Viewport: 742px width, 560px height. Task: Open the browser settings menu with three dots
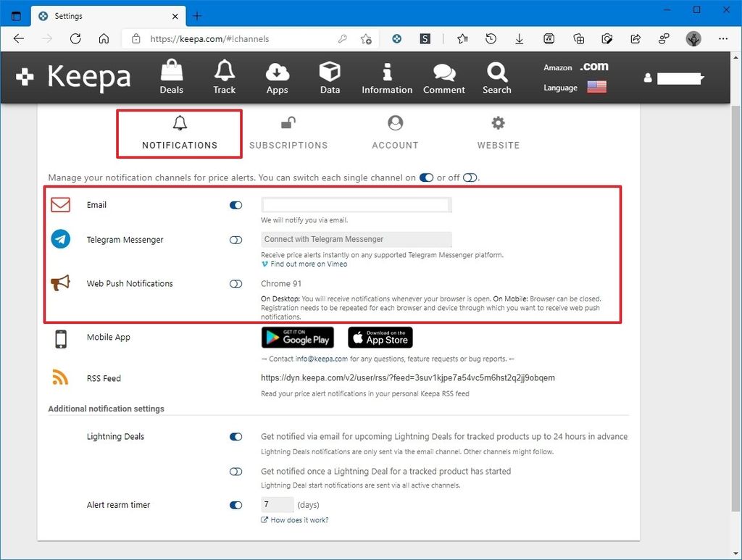pos(723,38)
